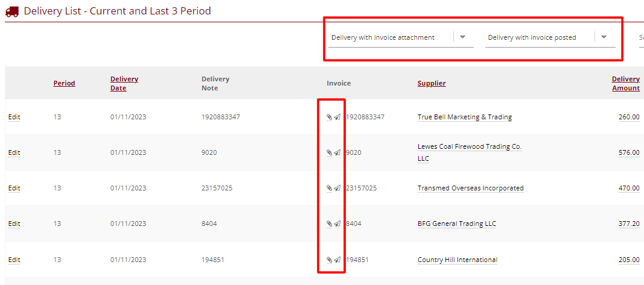The height and width of the screenshot is (285, 644).
Task: Sort table by Period column header
Action: point(64,83)
